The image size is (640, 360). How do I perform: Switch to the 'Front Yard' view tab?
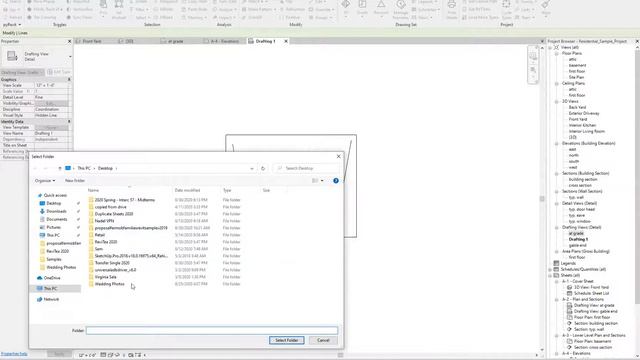click(92, 41)
